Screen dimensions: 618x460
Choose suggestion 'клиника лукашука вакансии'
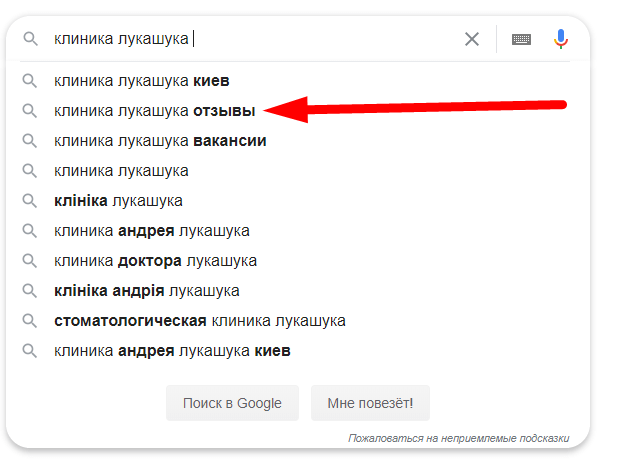160,140
